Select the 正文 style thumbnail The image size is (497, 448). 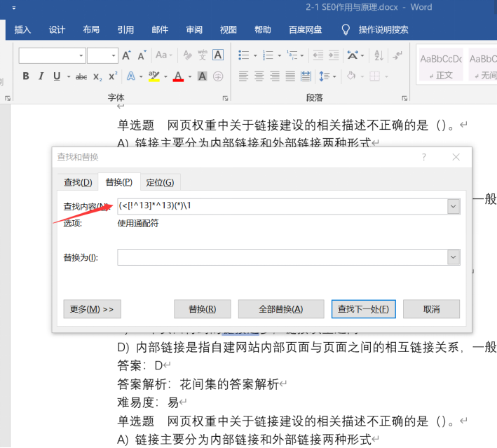click(x=441, y=65)
